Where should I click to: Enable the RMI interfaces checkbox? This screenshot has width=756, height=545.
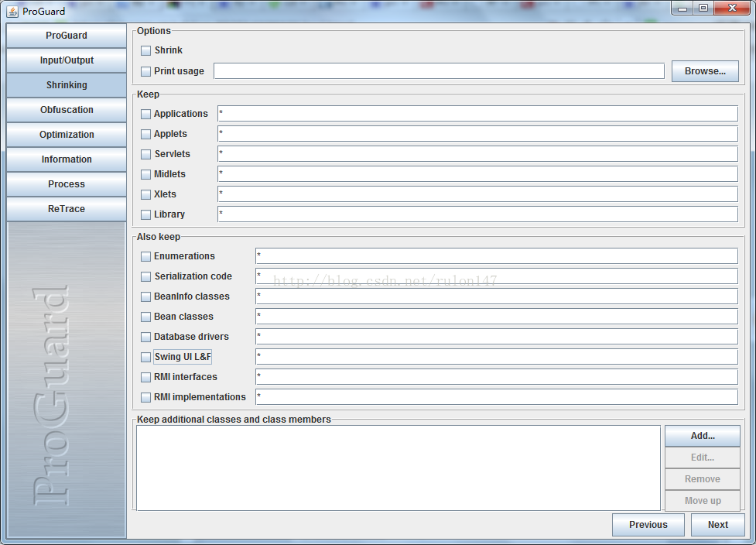pyautogui.click(x=145, y=377)
